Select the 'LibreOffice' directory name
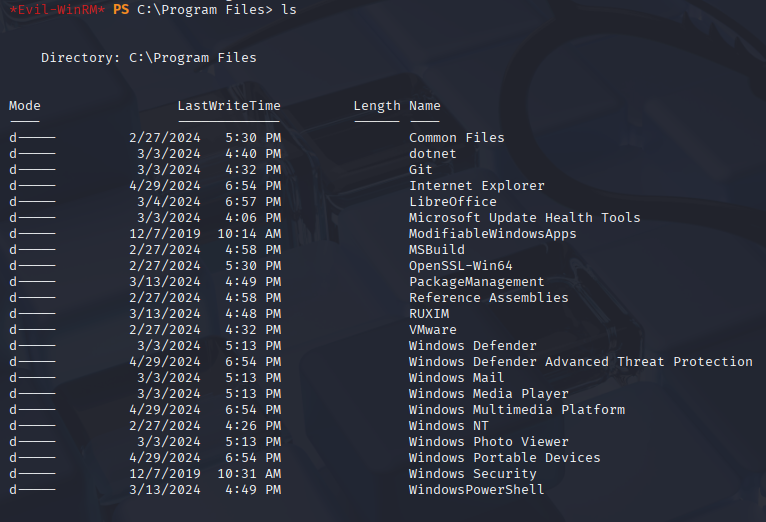Viewport: 766px width, 522px height. [x=452, y=202]
